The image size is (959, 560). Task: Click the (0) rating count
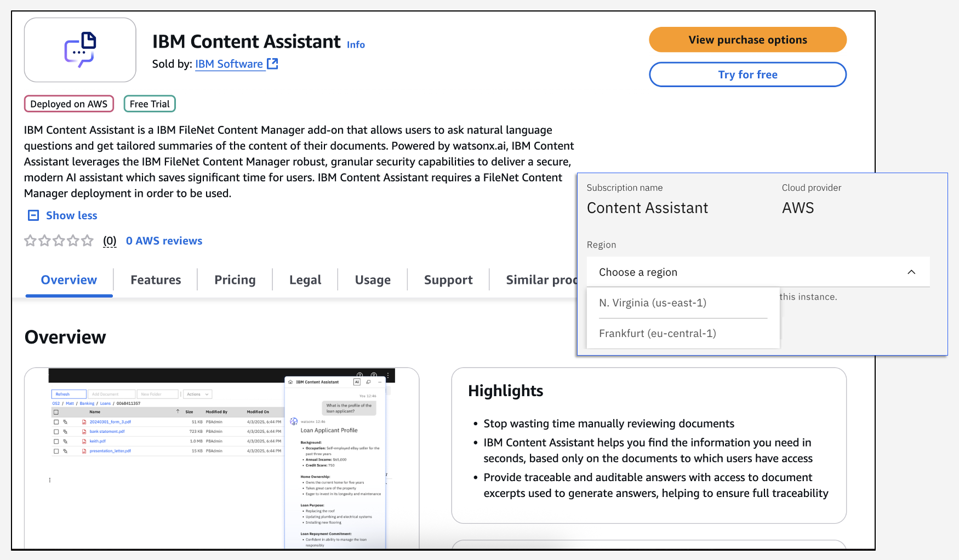[110, 241]
